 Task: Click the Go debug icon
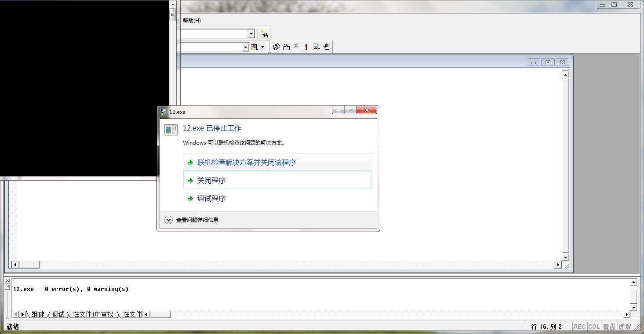[317, 47]
